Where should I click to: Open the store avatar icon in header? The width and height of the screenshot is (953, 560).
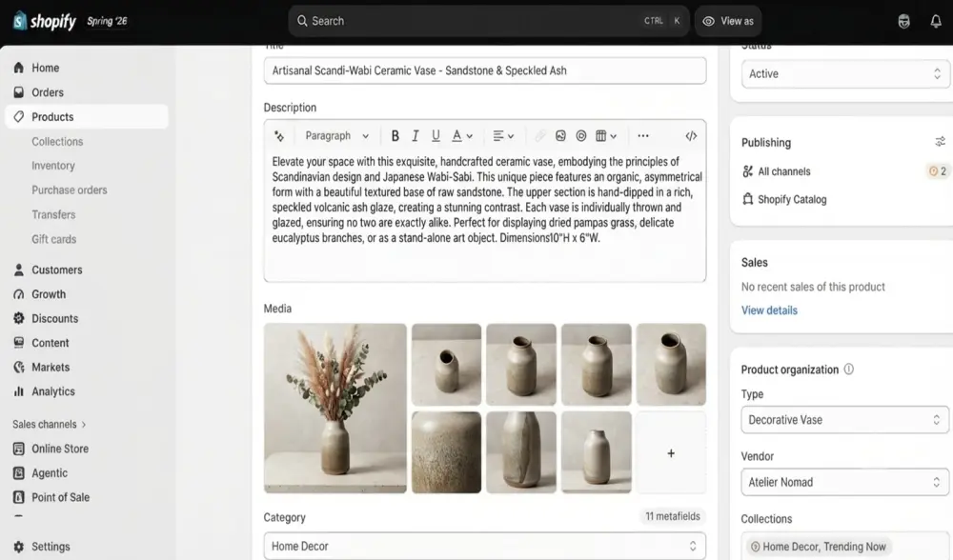(x=903, y=21)
